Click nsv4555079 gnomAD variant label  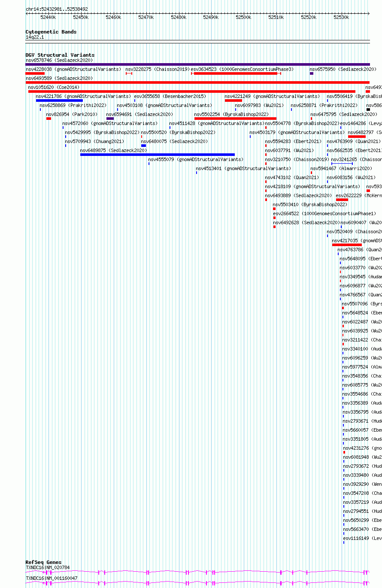click(196, 159)
